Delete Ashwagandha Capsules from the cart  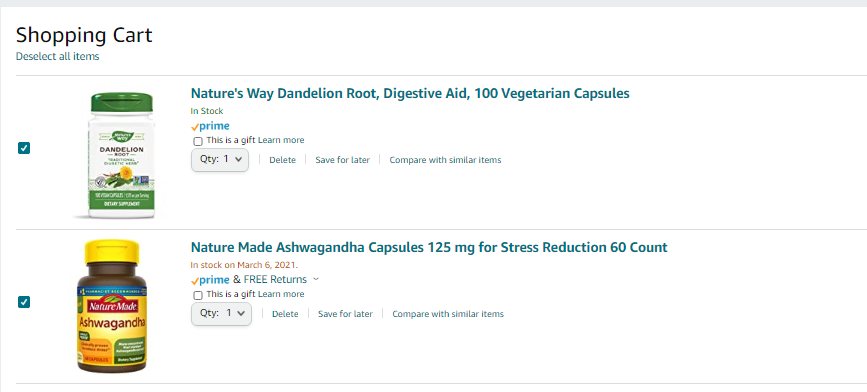[x=285, y=314]
